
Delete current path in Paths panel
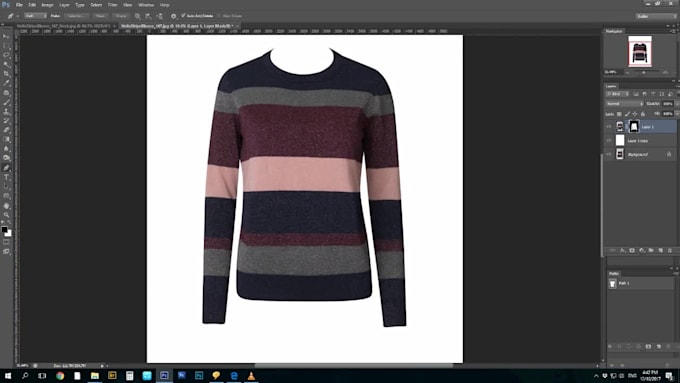pyautogui.click(x=668, y=346)
